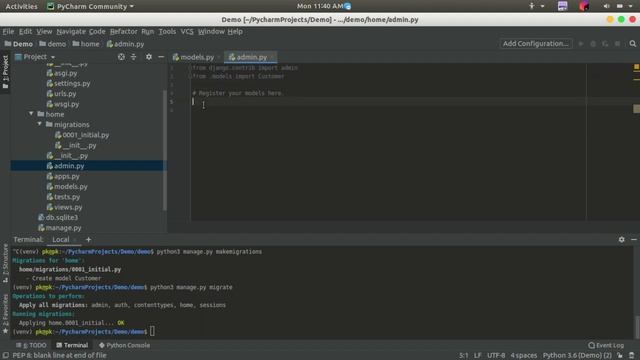Open the Tools menu
Image resolution: width=640 pixels, height=360 pixels.
tap(167, 31)
